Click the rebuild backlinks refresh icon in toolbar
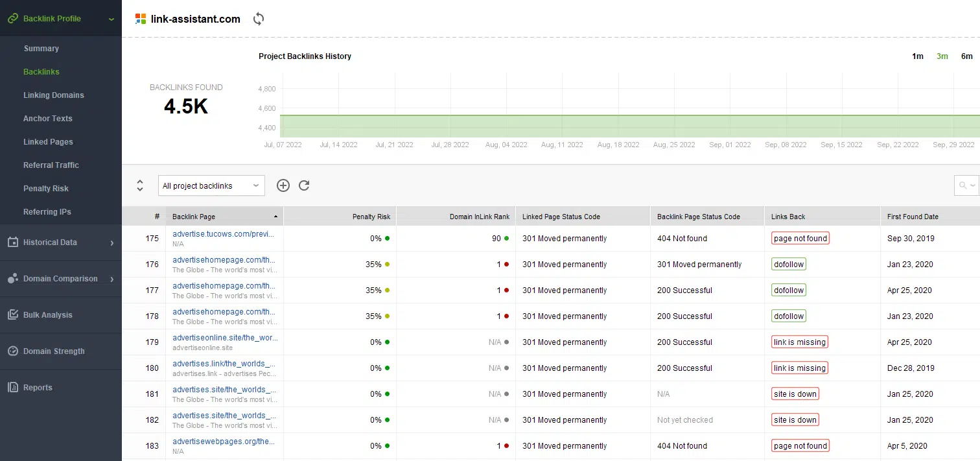Viewport: 980px width, 461px height. tap(304, 185)
